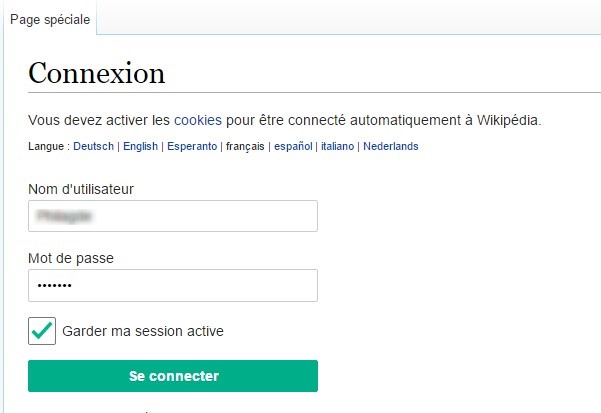The width and height of the screenshot is (601, 413).
Task: Choose the Esperanto language link
Action: (192, 146)
